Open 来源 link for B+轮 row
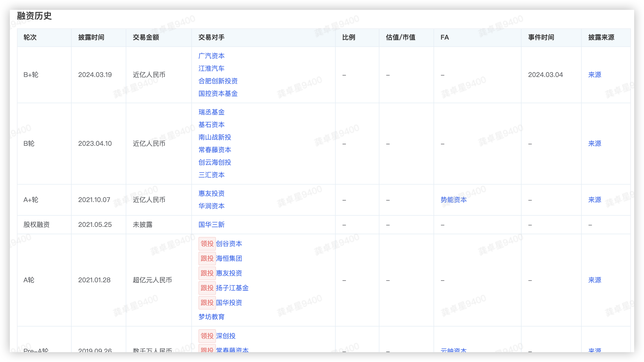This screenshot has height=362, width=644. pos(595,75)
